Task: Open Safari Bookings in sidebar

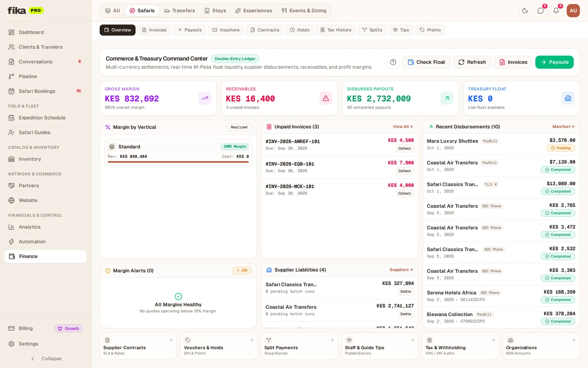Action: (45, 91)
